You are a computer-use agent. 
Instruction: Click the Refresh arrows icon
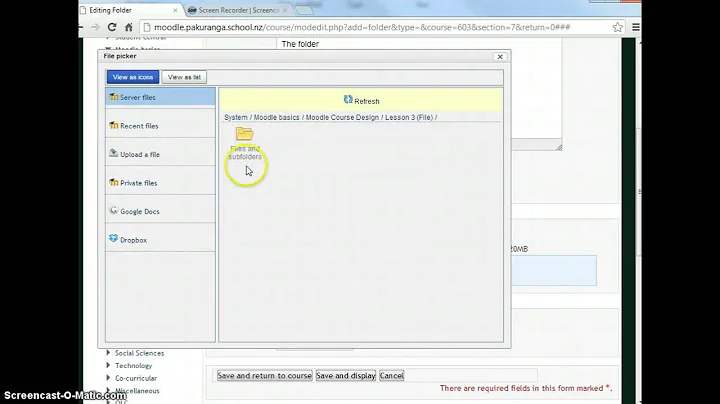coord(348,100)
